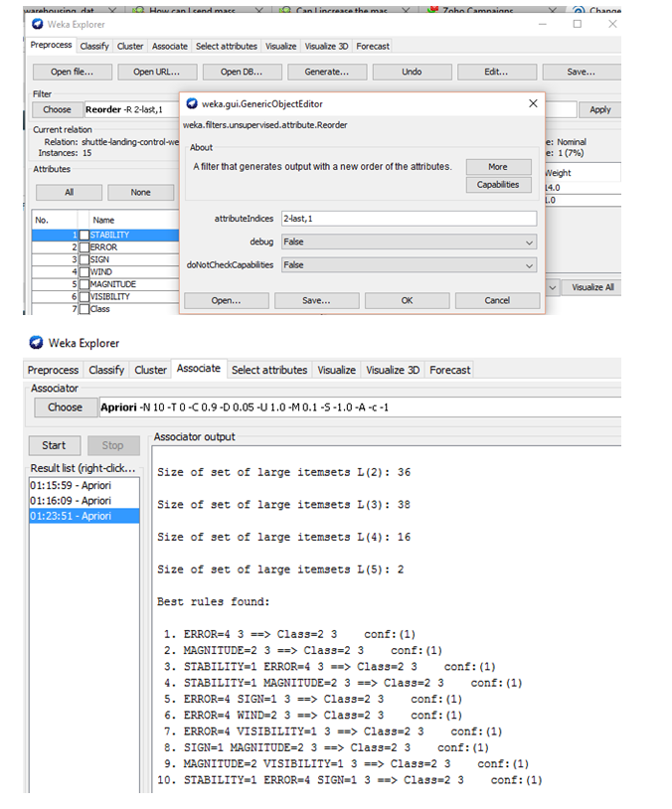
Task: Maximize the upper Weka Explorer window
Action: (577, 24)
